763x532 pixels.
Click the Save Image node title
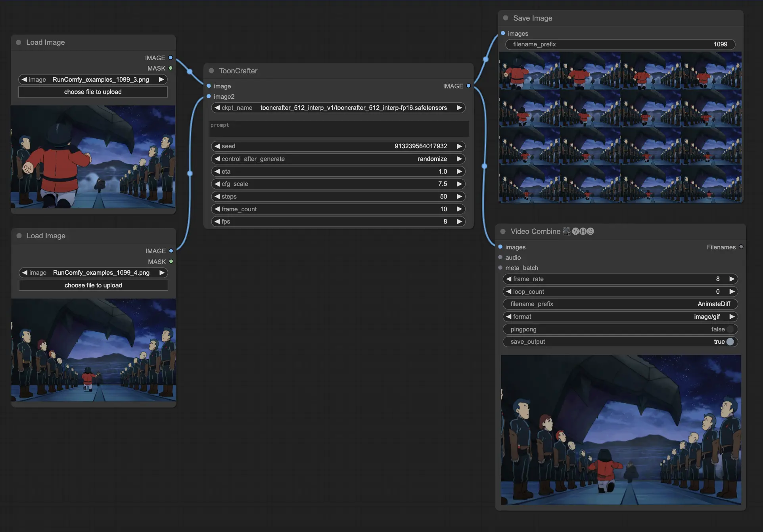click(533, 18)
